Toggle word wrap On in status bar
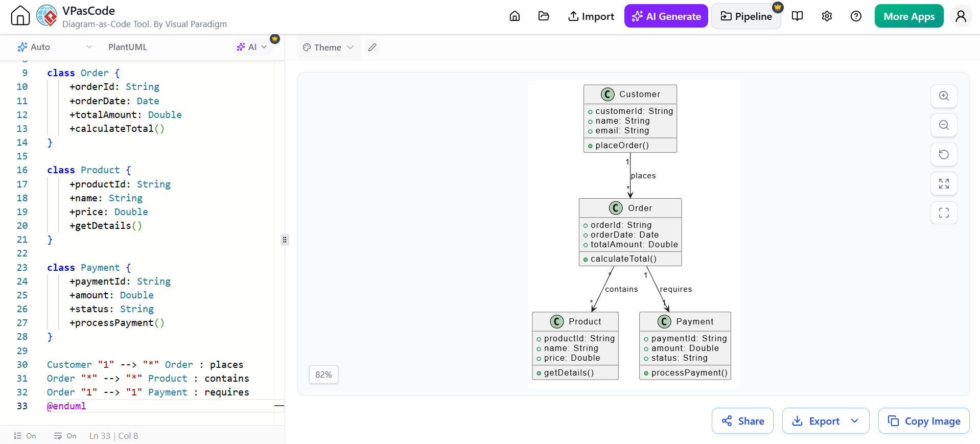Screen dimensions: 980x444 pos(65,436)
